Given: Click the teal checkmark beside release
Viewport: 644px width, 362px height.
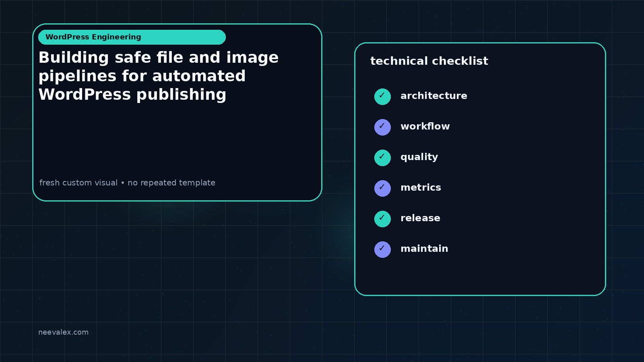Looking at the screenshot, I should point(382,219).
